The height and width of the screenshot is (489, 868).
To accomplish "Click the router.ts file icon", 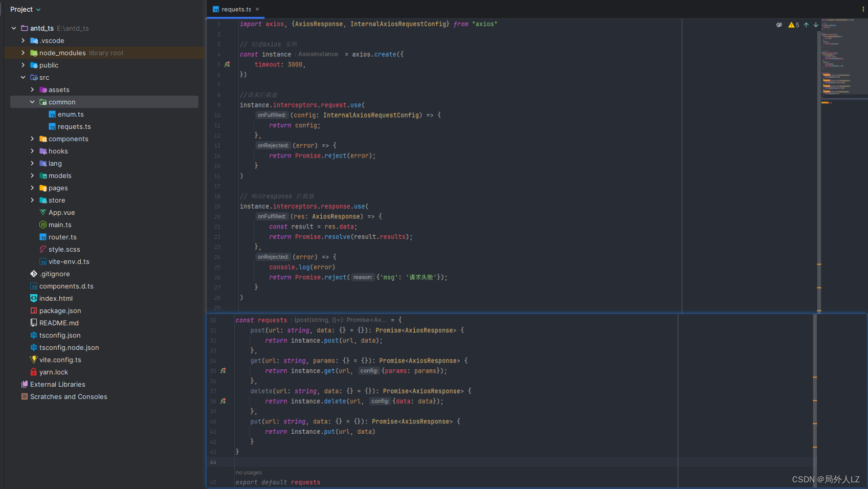I will coord(43,237).
